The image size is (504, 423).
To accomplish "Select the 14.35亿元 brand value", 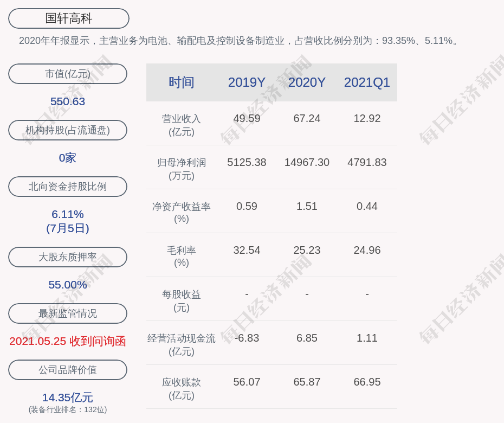I will [68, 398].
